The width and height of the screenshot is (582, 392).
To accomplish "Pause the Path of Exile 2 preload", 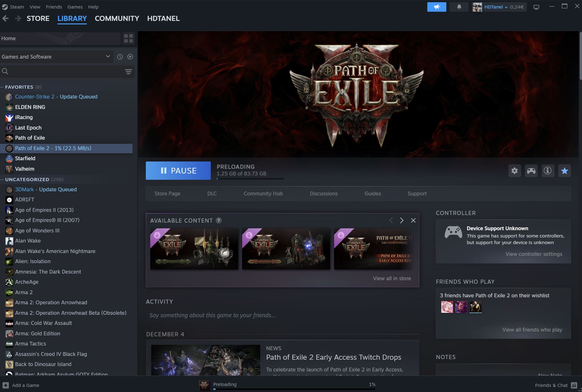I will tap(178, 171).
